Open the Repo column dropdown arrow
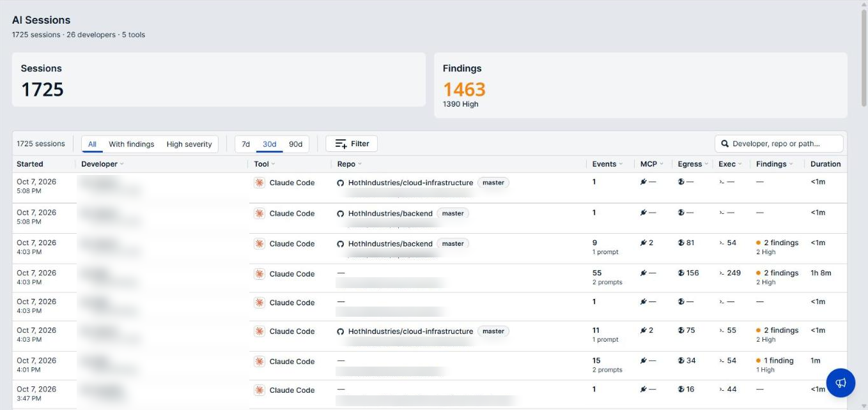868x410 pixels. [360, 164]
